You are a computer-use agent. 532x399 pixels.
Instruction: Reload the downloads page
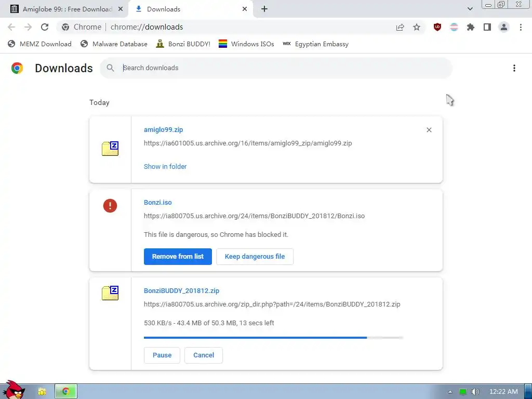tap(45, 27)
